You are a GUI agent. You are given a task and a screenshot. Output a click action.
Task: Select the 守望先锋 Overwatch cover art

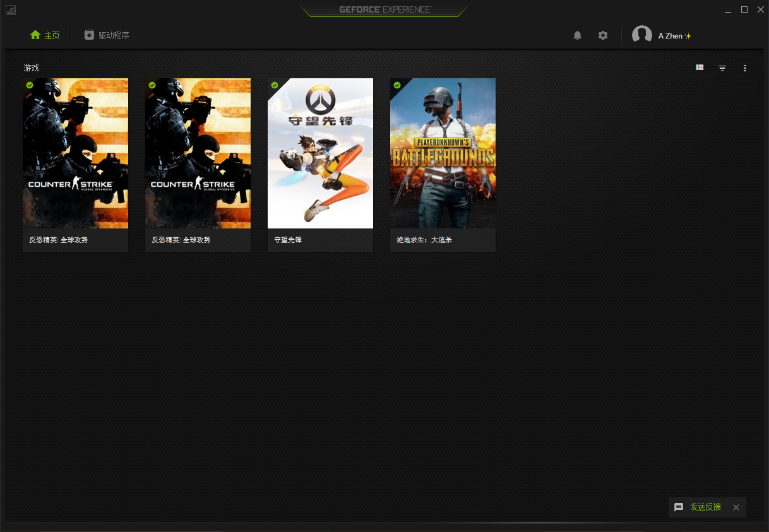click(320, 153)
